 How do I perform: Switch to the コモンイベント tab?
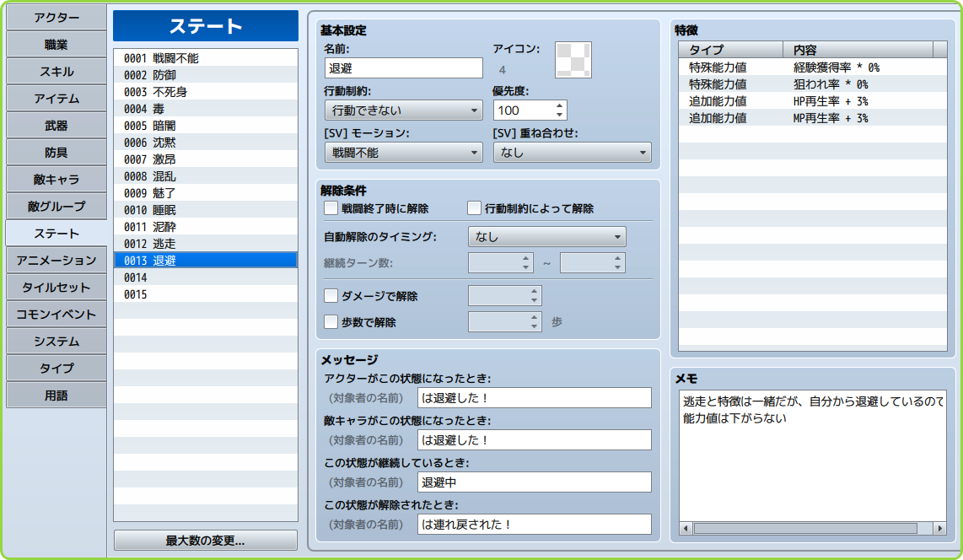tap(56, 315)
